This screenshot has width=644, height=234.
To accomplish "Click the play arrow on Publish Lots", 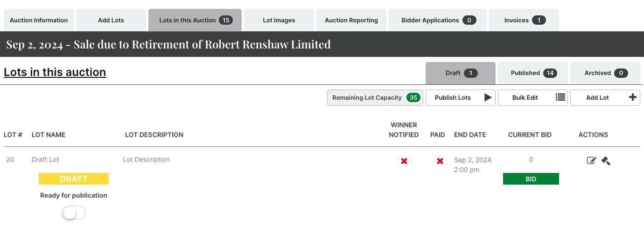I will (x=488, y=98).
